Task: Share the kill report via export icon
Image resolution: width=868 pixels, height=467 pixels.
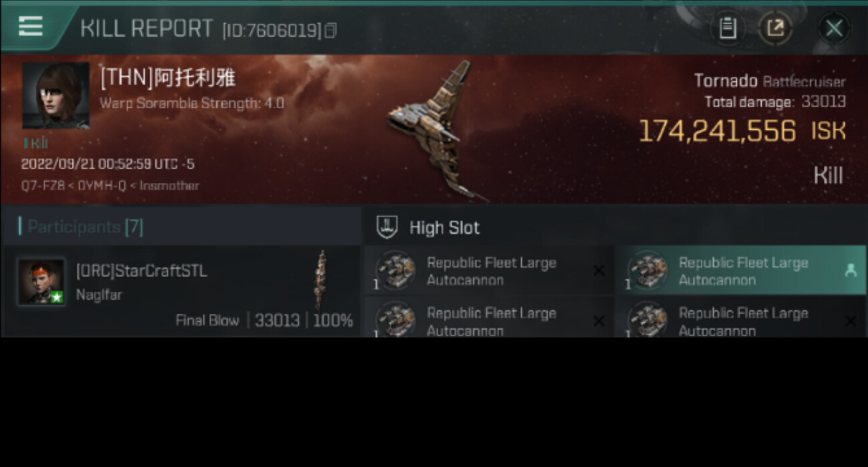Action: coord(775,28)
